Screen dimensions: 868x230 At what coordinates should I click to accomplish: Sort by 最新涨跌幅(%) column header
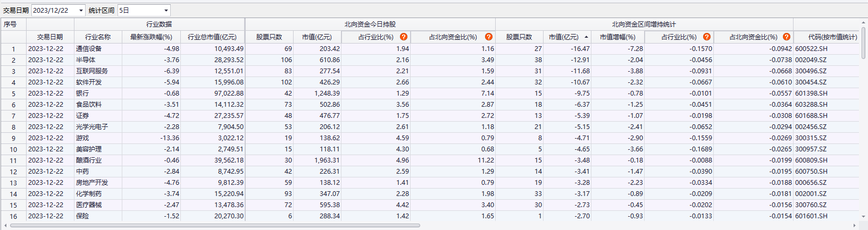pos(151,37)
